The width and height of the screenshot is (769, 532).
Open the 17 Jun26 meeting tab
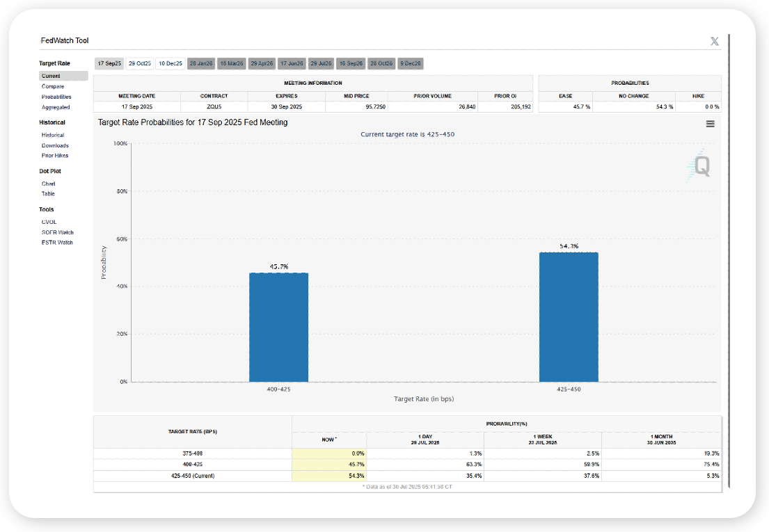tap(292, 64)
